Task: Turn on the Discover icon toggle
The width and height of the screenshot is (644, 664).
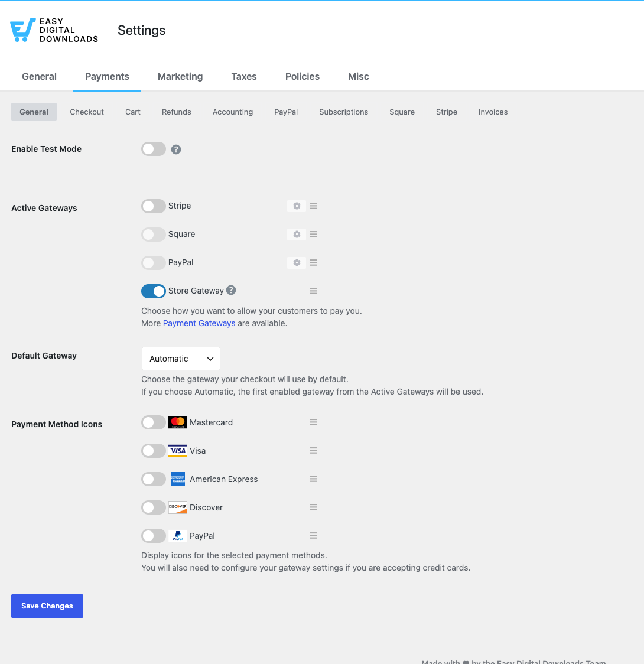Action: coord(153,507)
